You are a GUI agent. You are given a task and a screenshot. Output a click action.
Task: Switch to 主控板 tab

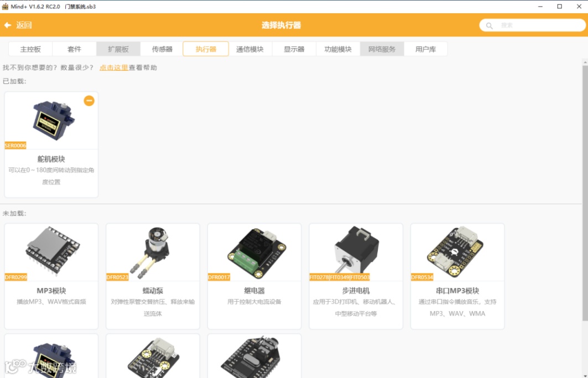(x=30, y=49)
